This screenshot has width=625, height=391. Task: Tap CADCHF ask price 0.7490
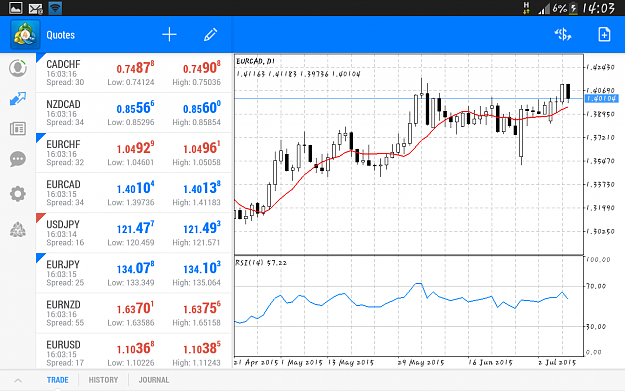(x=202, y=68)
